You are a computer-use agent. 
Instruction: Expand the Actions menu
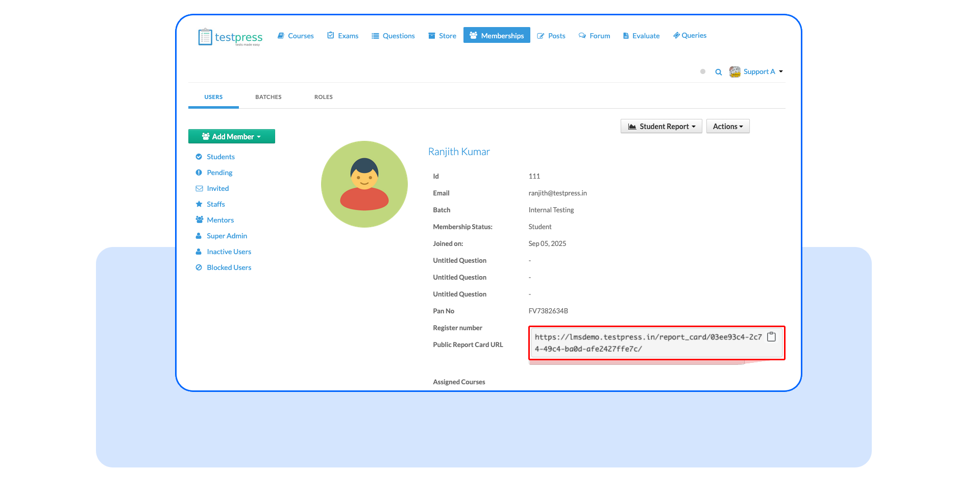point(727,127)
